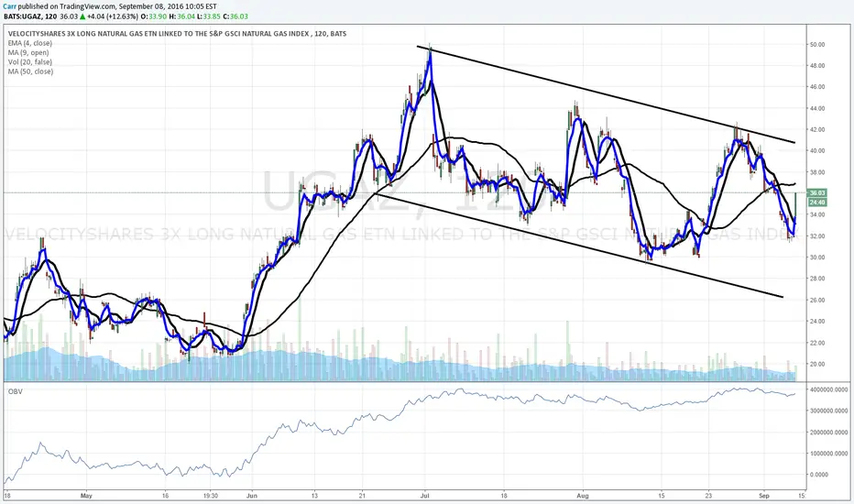Click the 24:40 bar countdown tag
The height and width of the screenshot is (504, 854).
pyautogui.click(x=817, y=203)
